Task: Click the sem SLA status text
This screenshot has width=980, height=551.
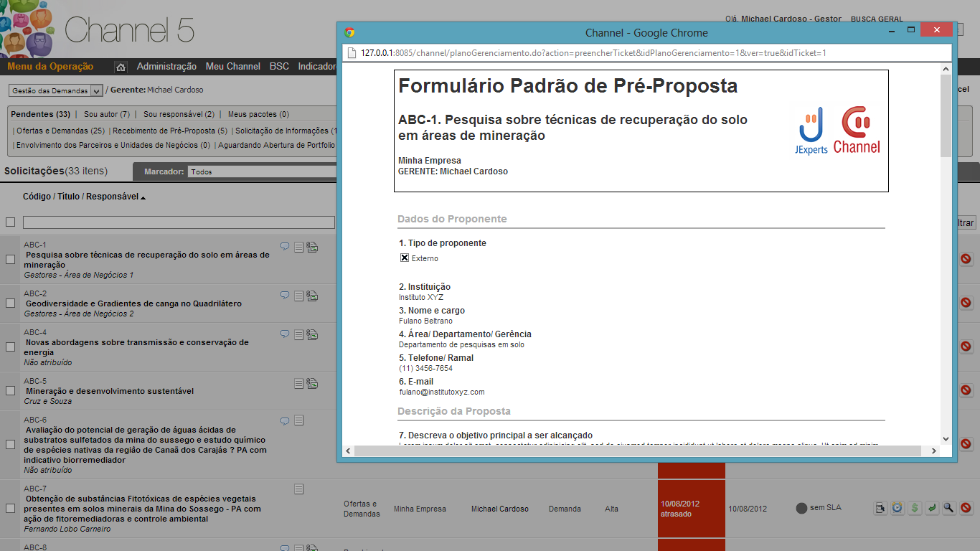Action: (x=825, y=508)
